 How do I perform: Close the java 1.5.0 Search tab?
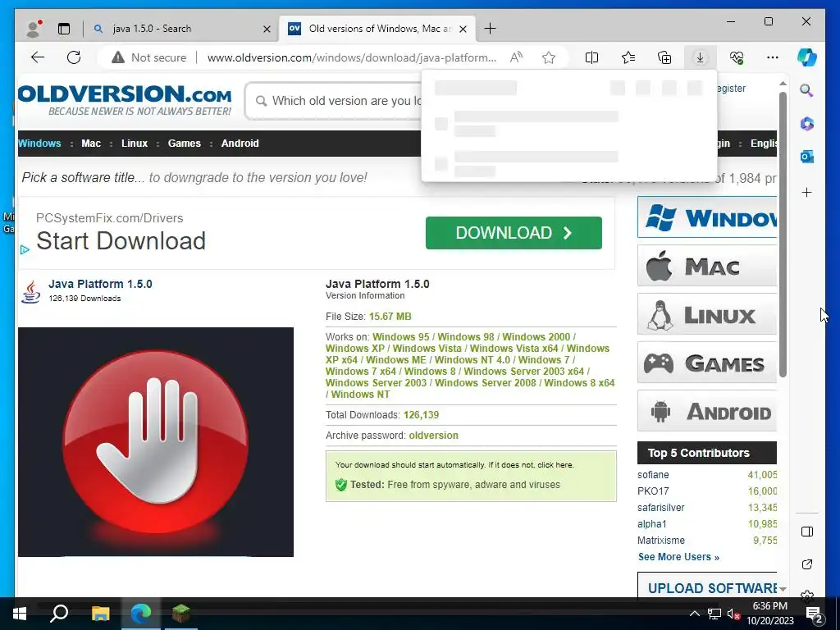pos(267,29)
